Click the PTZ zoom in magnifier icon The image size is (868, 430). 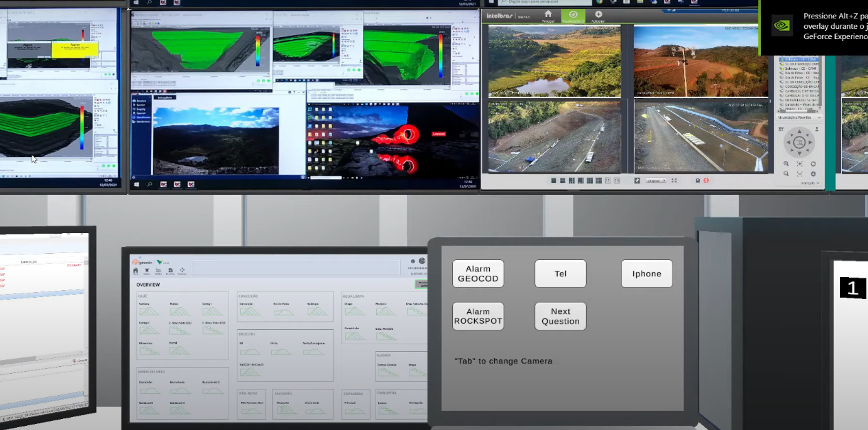tap(786, 165)
